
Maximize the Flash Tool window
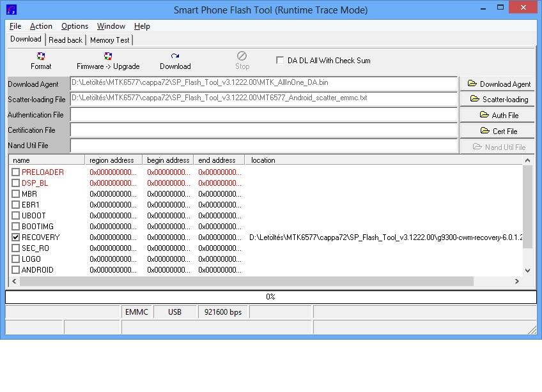pyautogui.click(x=500, y=8)
